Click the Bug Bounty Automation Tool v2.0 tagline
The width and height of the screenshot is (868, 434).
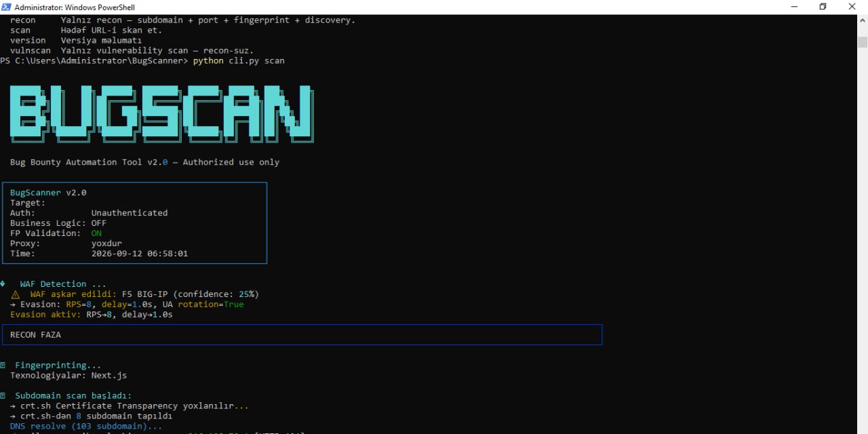pyautogui.click(x=144, y=162)
